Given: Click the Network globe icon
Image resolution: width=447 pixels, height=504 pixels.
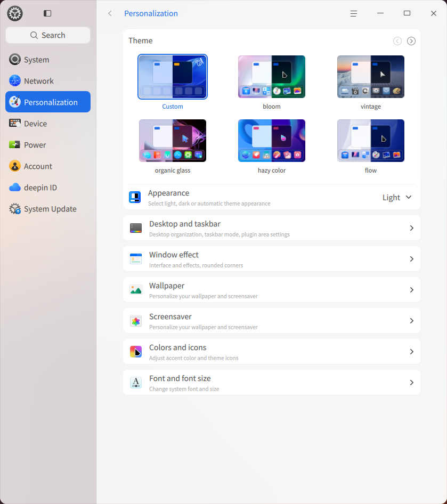Looking at the screenshot, I should pos(15,81).
